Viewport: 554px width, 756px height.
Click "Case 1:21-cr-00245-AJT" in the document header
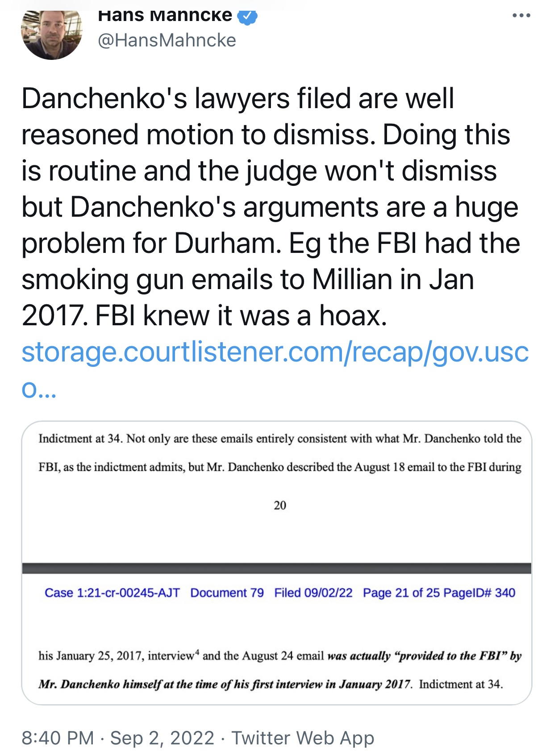(x=112, y=593)
